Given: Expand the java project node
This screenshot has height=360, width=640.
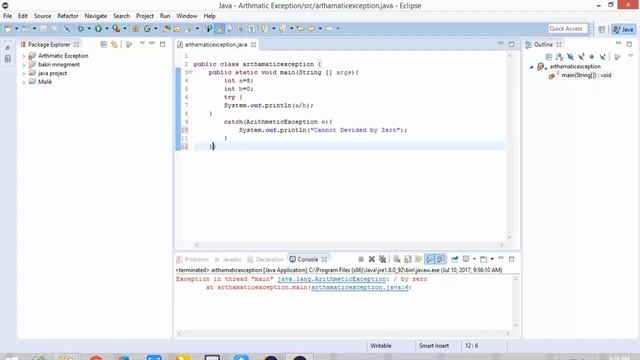Looking at the screenshot, I should [x=24, y=73].
